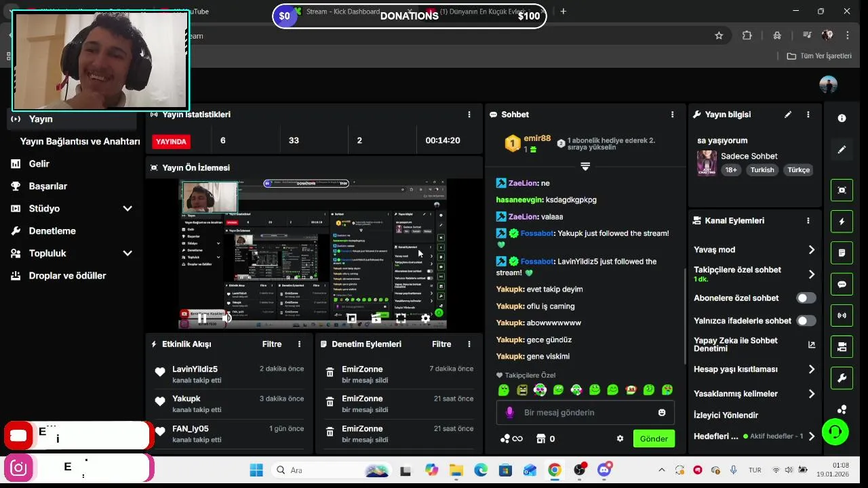Bookmark this page with star icon
868x488 pixels.
coord(719,35)
